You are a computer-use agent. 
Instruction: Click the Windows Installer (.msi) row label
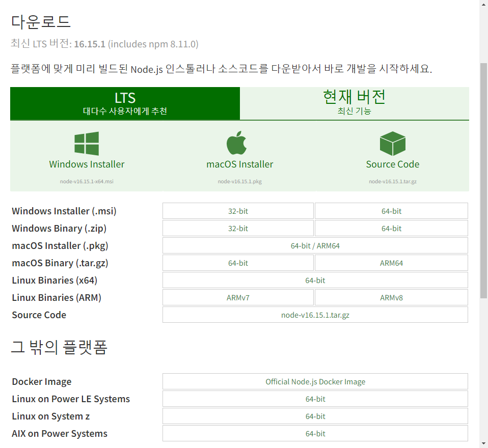pyautogui.click(x=64, y=211)
